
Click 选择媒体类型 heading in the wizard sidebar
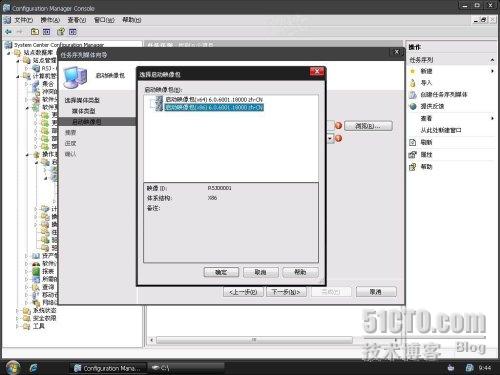[x=82, y=100]
